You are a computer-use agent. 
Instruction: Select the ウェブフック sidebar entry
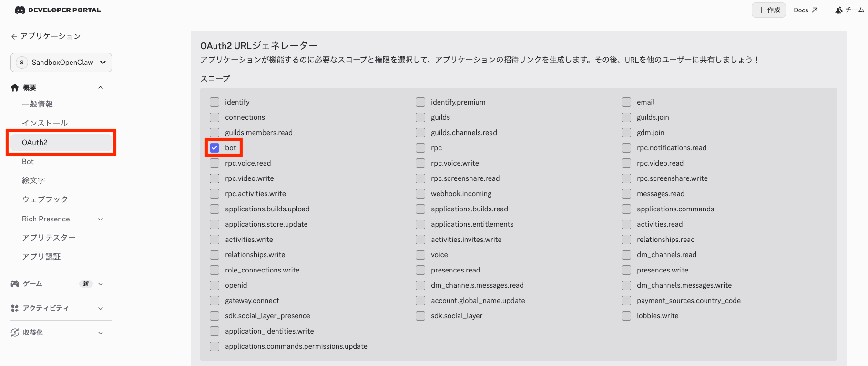[45, 199]
